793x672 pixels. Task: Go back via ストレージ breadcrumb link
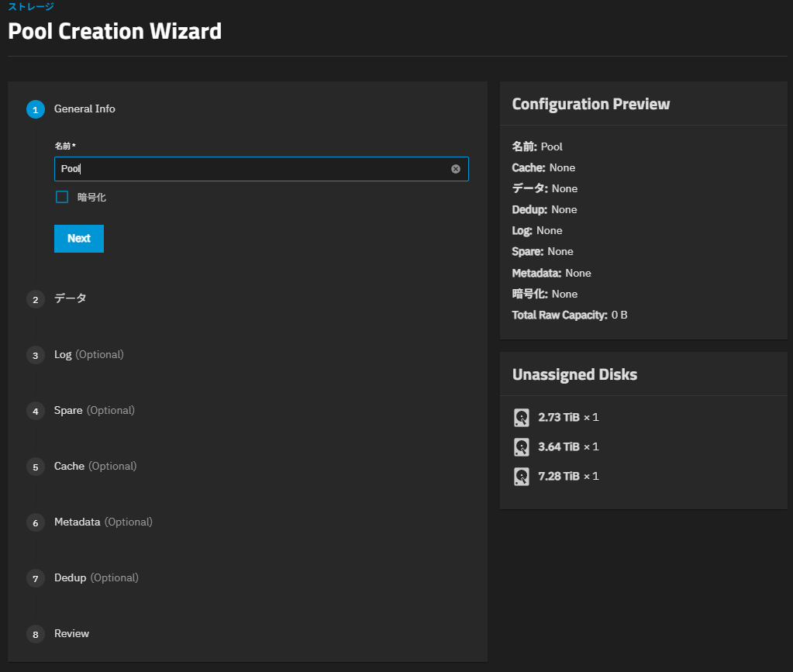(x=31, y=7)
